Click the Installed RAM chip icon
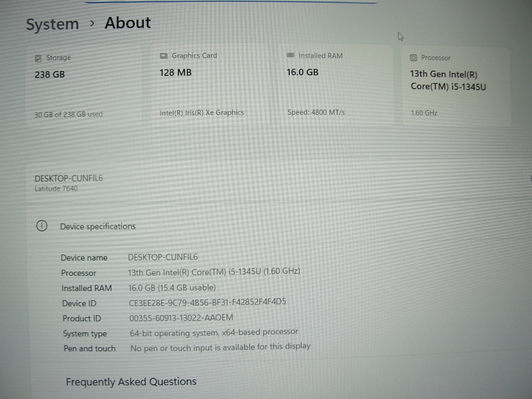The image size is (532, 399). click(290, 55)
